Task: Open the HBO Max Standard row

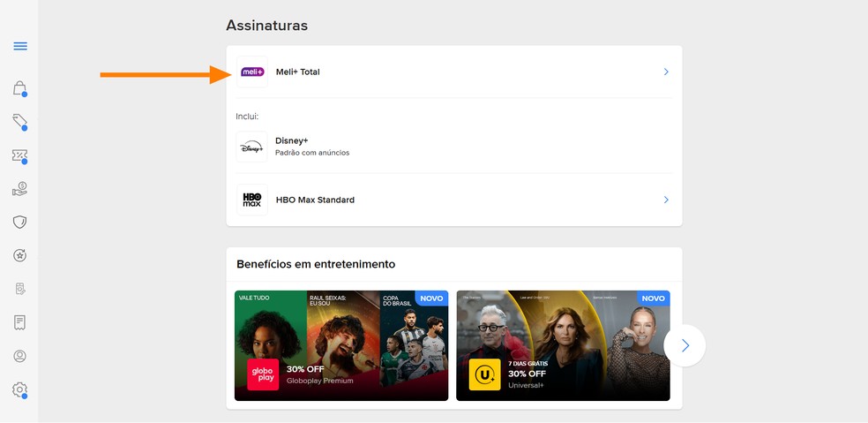Action: [454, 200]
